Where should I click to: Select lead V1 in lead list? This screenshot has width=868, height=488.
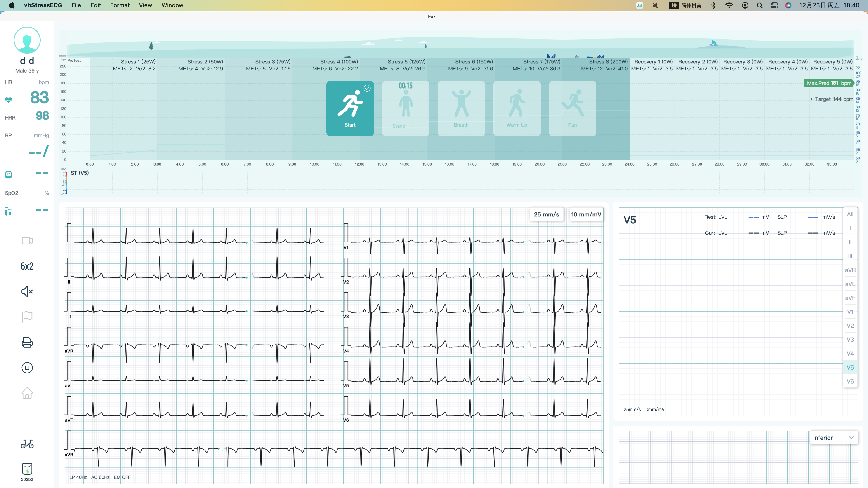pos(850,312)
